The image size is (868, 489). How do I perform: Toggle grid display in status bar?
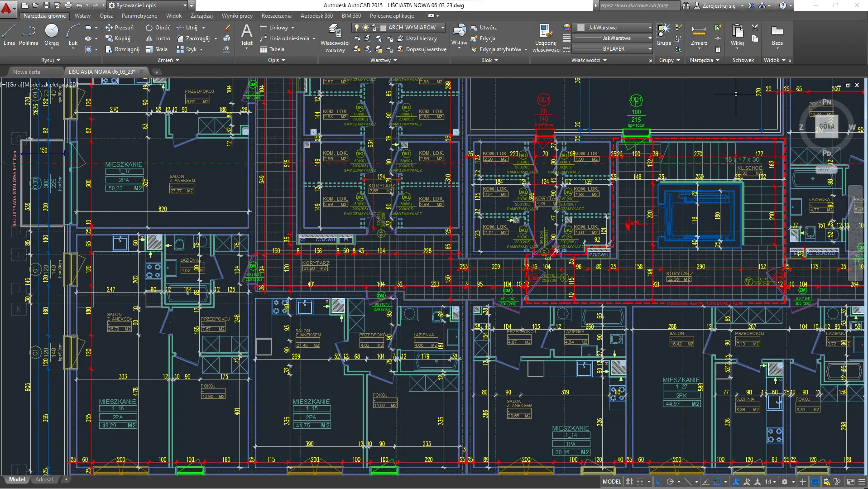point(629,482)
